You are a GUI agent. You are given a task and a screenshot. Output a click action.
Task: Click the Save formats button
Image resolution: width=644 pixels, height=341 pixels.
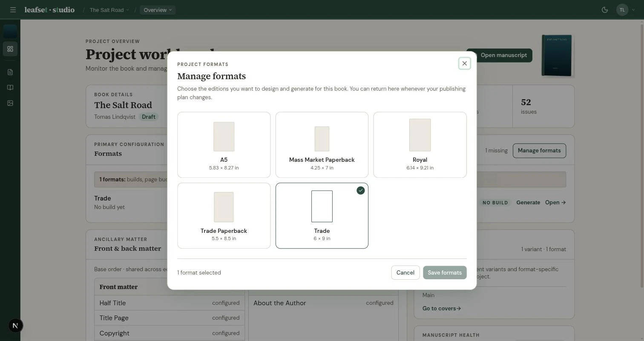coord(445,272)
